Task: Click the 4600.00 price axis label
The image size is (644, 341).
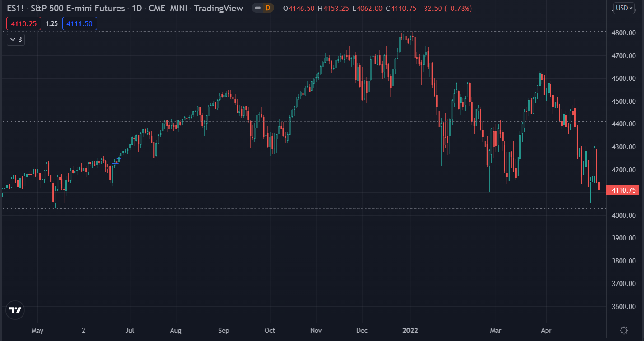Action: click(624, 78)
